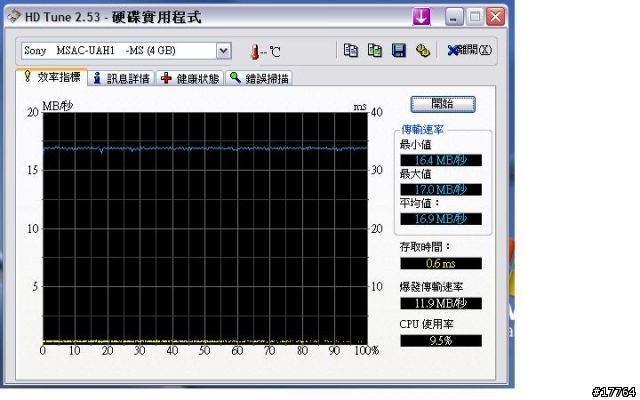The height and width of the screenshot is (400, 640).
Task: Click the blue transfer rate graph line
Action: (x=205, y=149)
